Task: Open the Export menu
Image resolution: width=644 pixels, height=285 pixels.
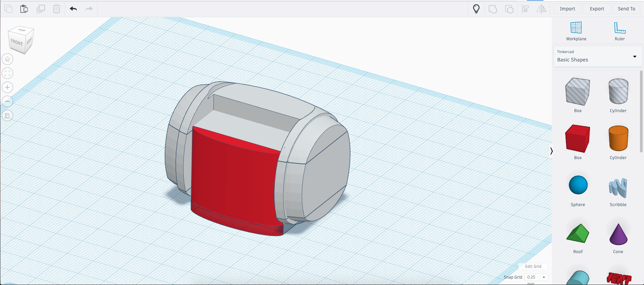Action: [x=597, y=9]
